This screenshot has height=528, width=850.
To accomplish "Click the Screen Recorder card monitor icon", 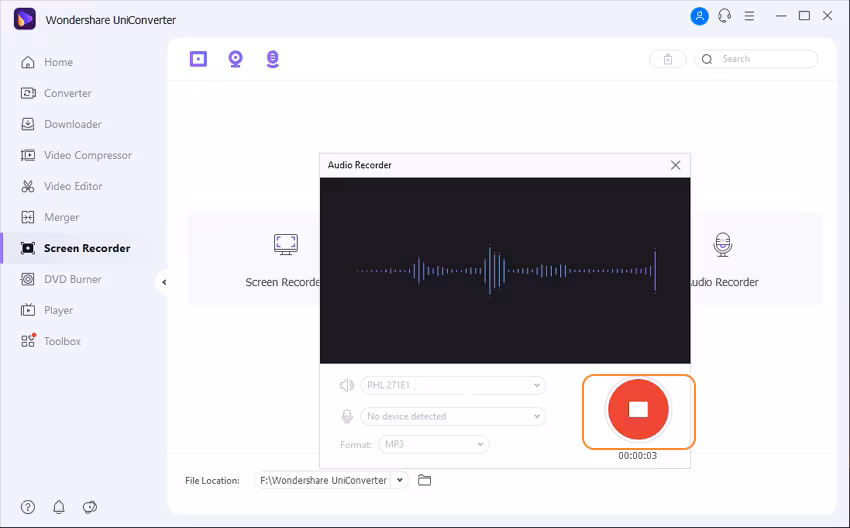I will click(x=286, y=244).
